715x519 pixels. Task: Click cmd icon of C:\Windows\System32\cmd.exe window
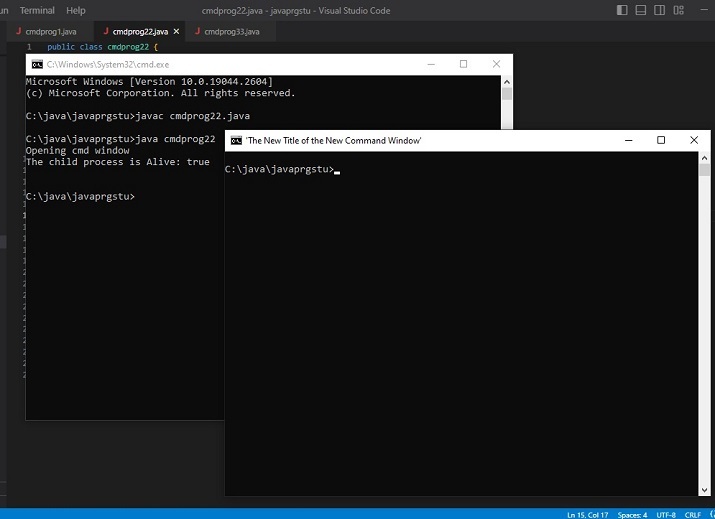(37, 64)
